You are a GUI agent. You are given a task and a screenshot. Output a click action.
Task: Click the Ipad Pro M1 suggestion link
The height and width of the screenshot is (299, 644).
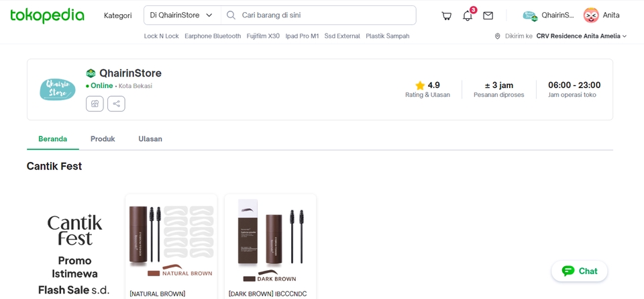click(303, 36)
